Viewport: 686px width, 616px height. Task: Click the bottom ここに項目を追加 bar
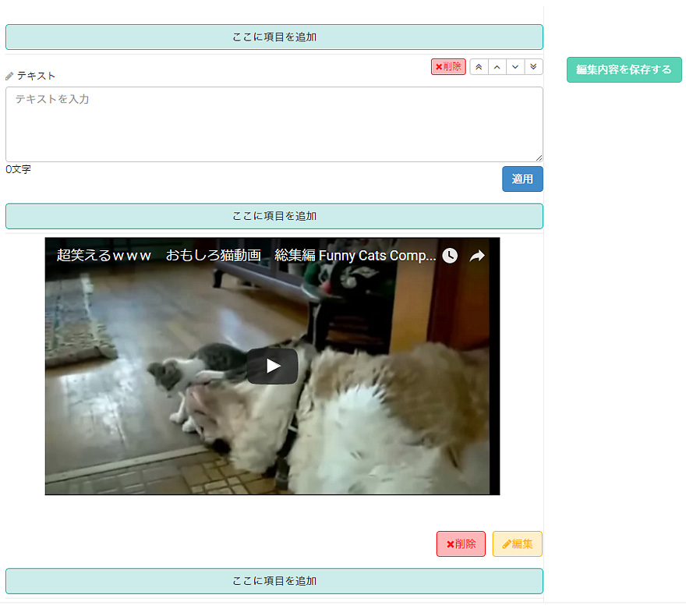274,581
